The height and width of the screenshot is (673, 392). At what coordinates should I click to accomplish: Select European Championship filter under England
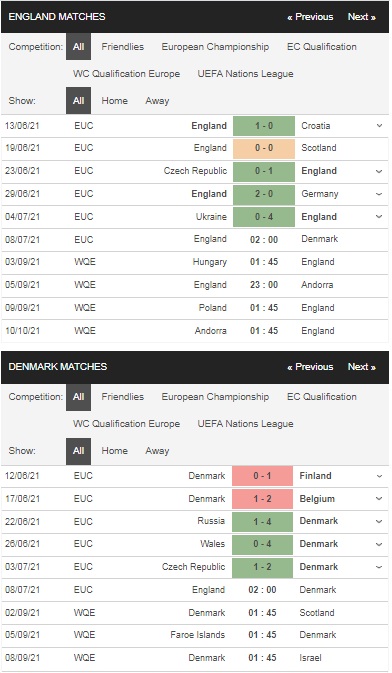[x=215, y=47]
